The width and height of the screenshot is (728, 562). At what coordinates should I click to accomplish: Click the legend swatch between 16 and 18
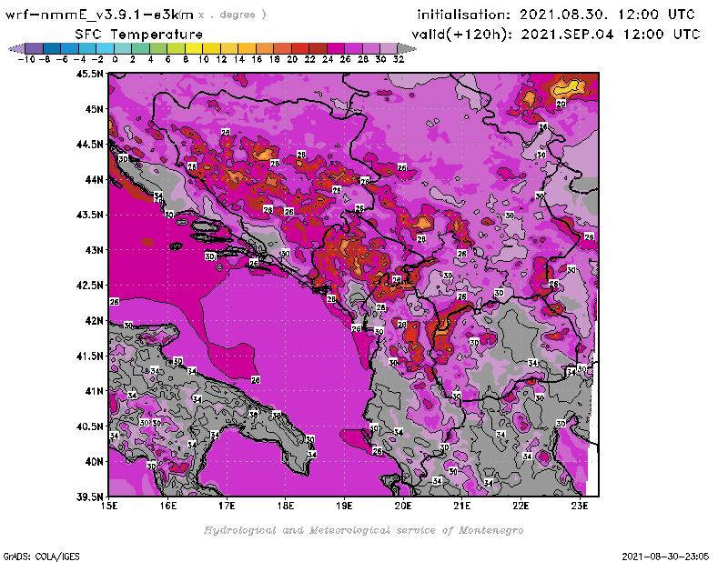click(264, 48)
